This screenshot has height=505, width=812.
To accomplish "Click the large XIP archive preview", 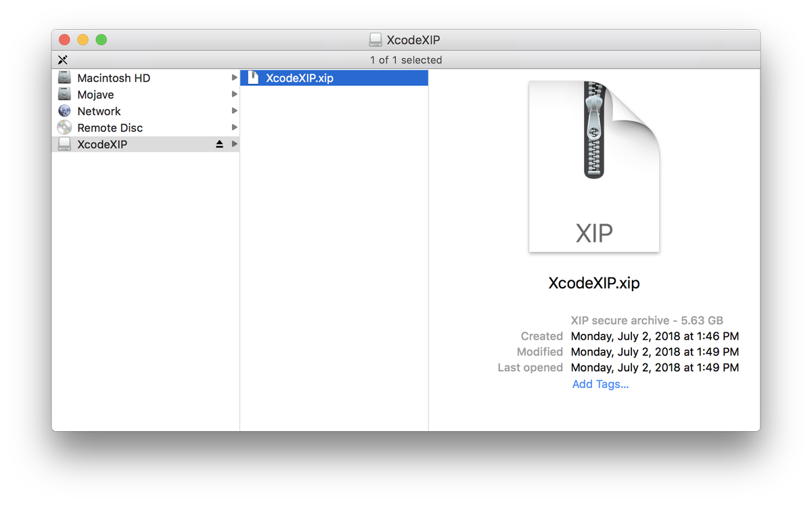I will tap(594, 167).
